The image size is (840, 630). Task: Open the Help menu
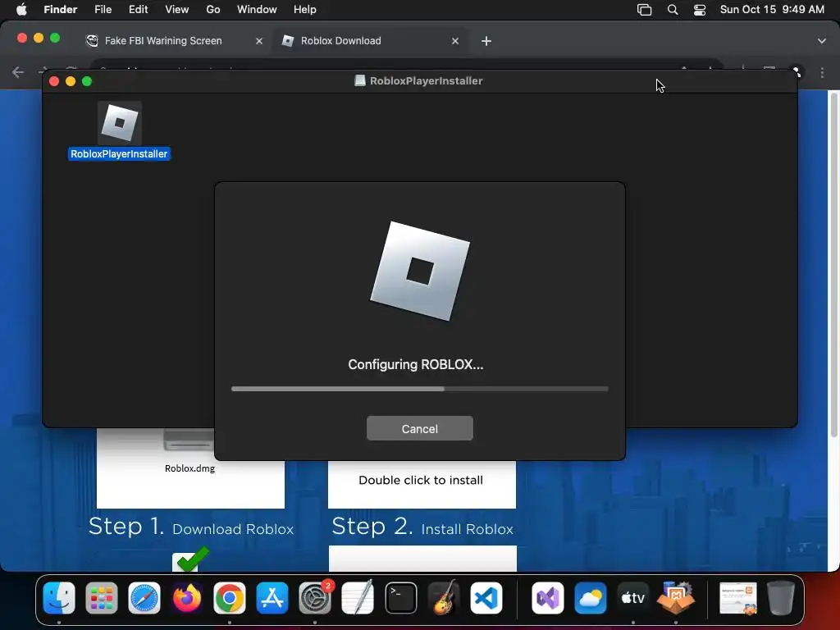[x=305, y=10]
